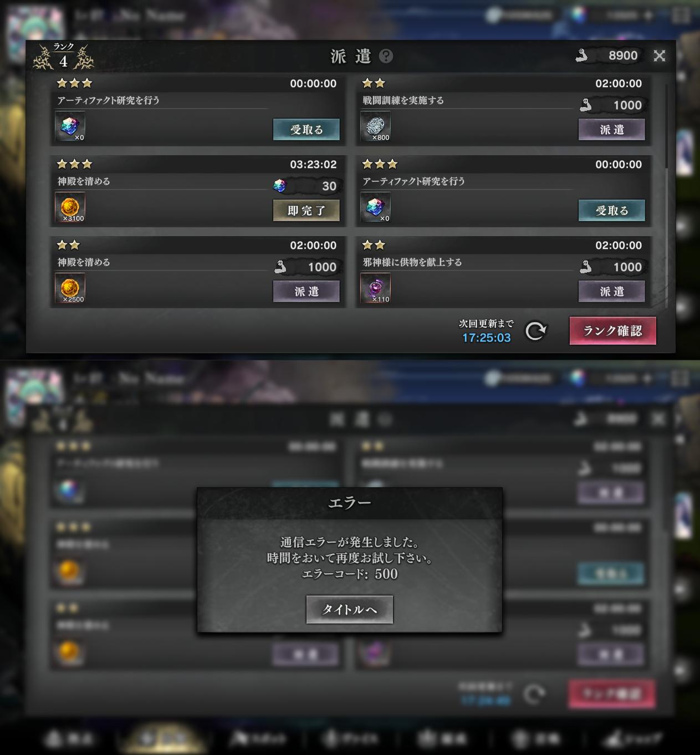Click the Rank 4 laurel emblem
The height and width of the screenshot is (755, 700).
pos(63,57)
